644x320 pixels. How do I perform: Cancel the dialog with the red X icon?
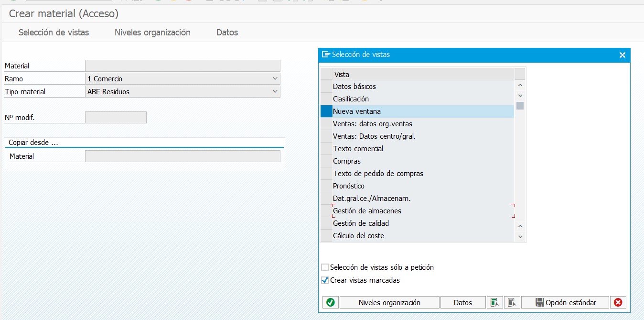point(618,302)
